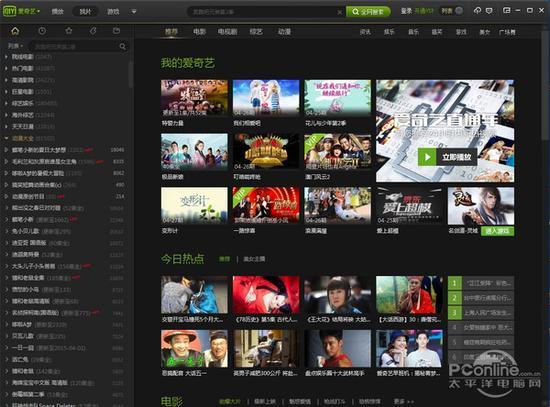Open rank 1 entry in hot list

click(x=481, y=283)
